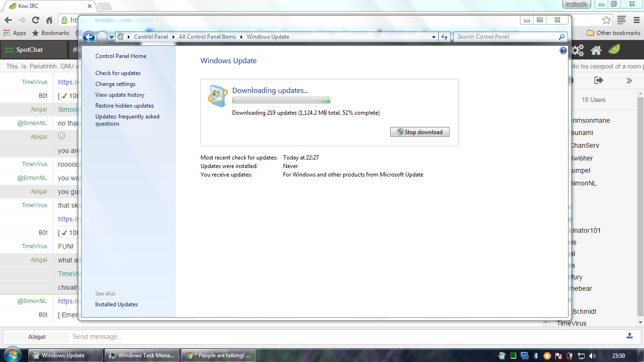
Task: Click the Task Manager CPU meter tray icon
Action: click(513, 356)
